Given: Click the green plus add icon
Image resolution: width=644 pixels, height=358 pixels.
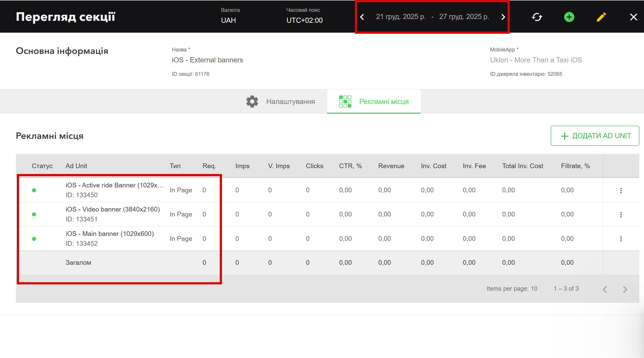Looking at the screenshot, I should click(x=569, y=17).
